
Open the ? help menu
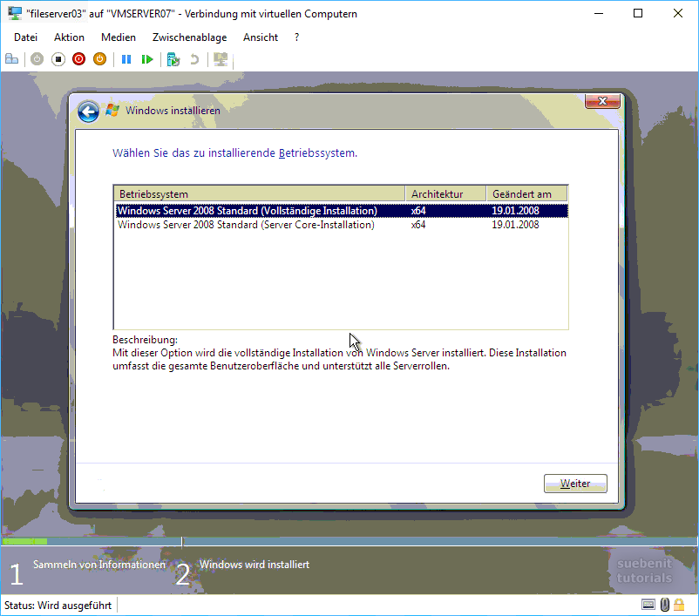(297, 37)
